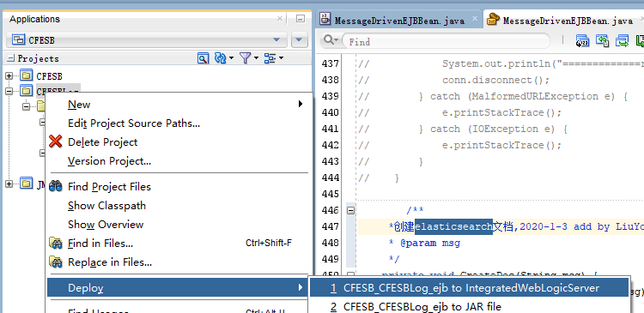
Task: Open the Deploy submenu
Action: pos(179,288)
